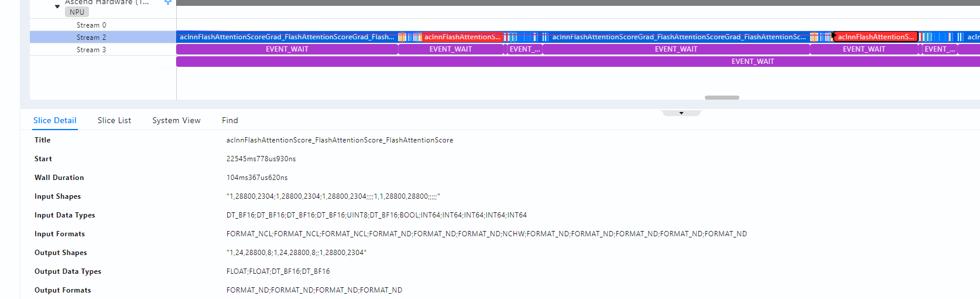Open the System View tab
This screenshot has height=299, width=980.
176,120
